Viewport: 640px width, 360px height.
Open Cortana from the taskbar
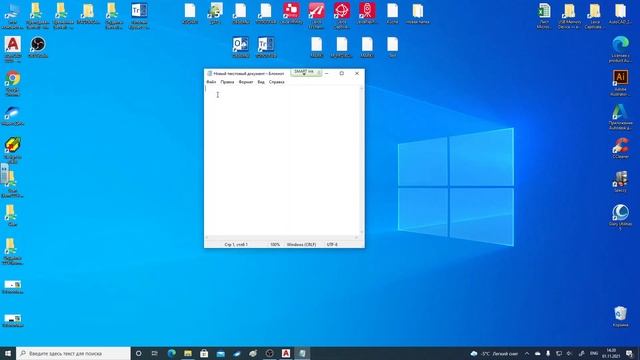(x=138, y=353)
